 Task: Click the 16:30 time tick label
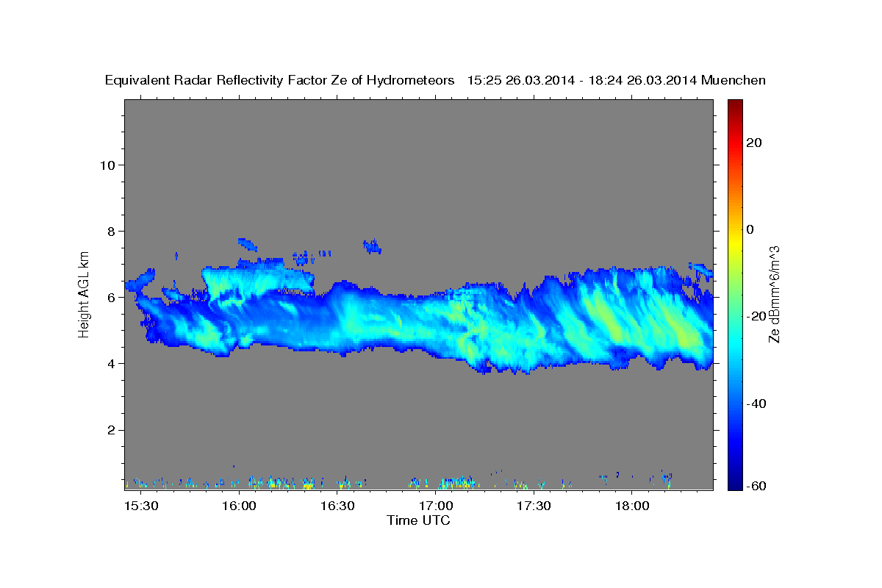pos(337,506)
